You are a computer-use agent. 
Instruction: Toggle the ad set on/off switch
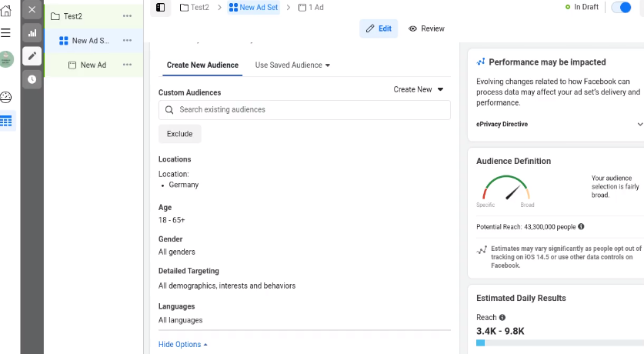[620, 8]
